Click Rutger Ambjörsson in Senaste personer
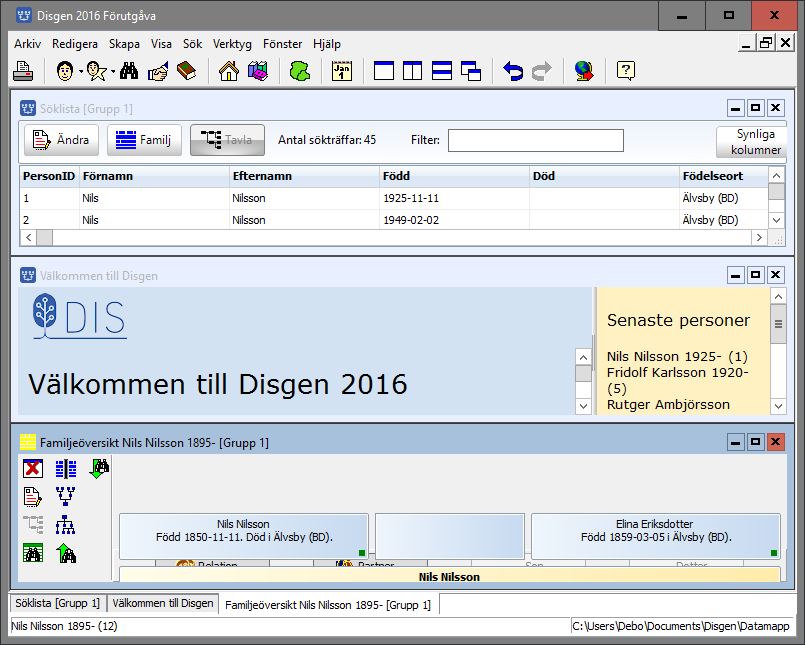Screen dimensions: 805x645 [668, 405]
